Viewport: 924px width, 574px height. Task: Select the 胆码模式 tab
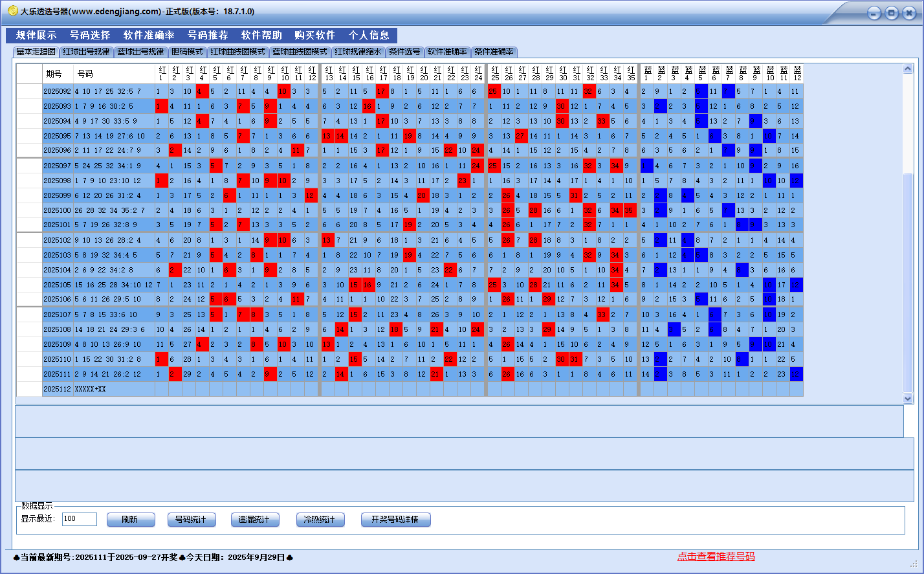187,52
